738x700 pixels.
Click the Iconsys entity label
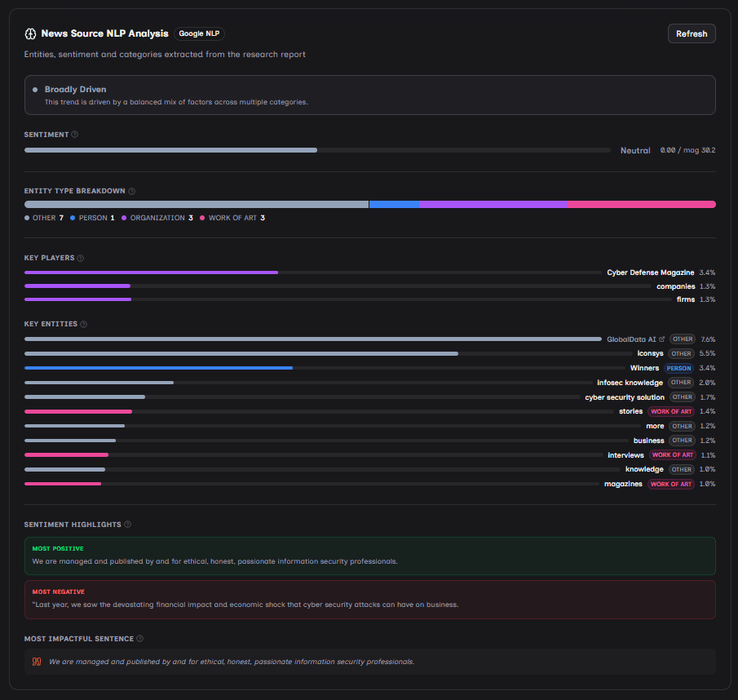pyautogui.click(x=650, y=353)
